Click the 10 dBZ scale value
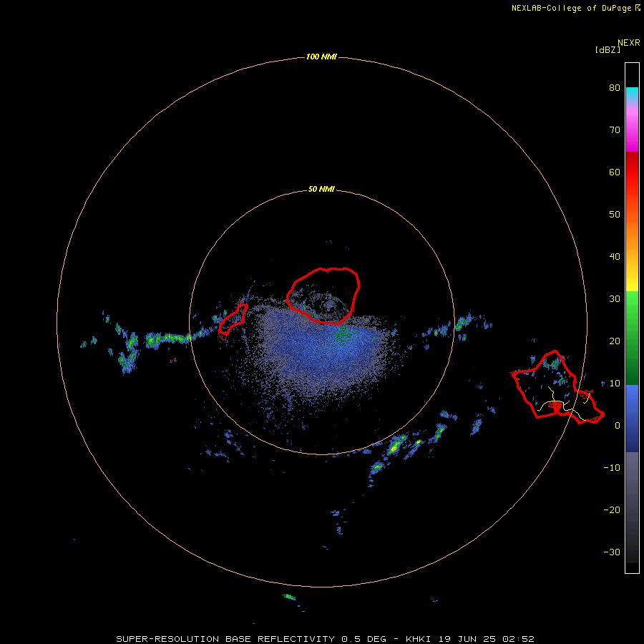 [615, 384]
